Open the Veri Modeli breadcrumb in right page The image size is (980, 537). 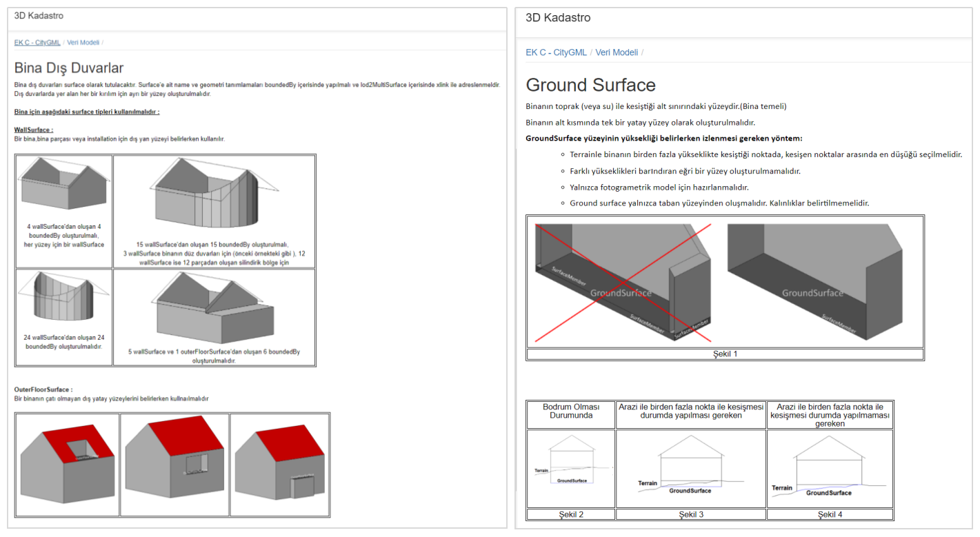[x=617, y=52]
